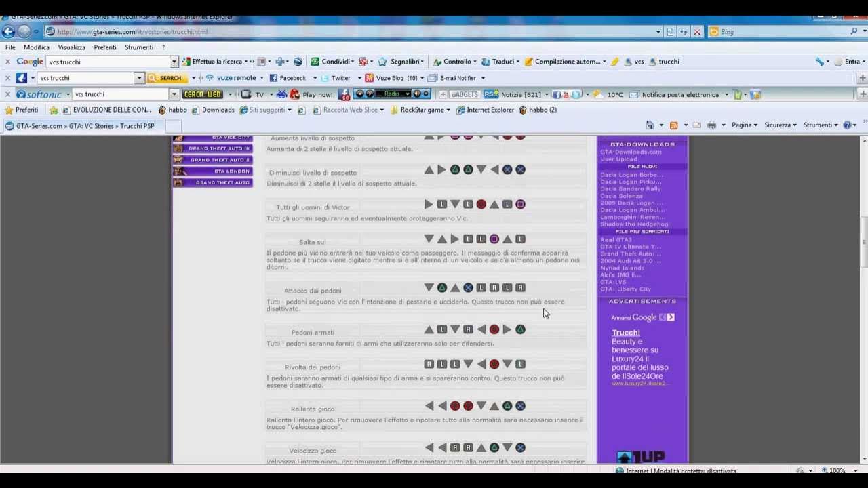Open the Real GTA3 download link

(x=616, y=239)
